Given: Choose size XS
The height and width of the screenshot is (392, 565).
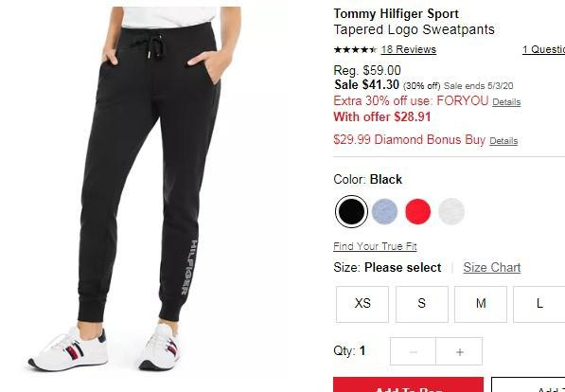Looking at the screenshot, I should 362,304.
